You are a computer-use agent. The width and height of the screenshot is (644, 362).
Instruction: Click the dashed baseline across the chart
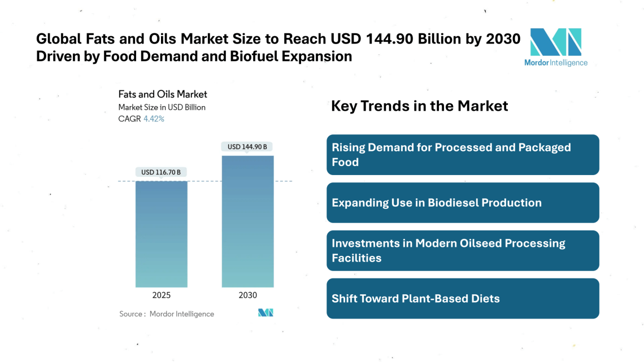(x=203, y=181)
